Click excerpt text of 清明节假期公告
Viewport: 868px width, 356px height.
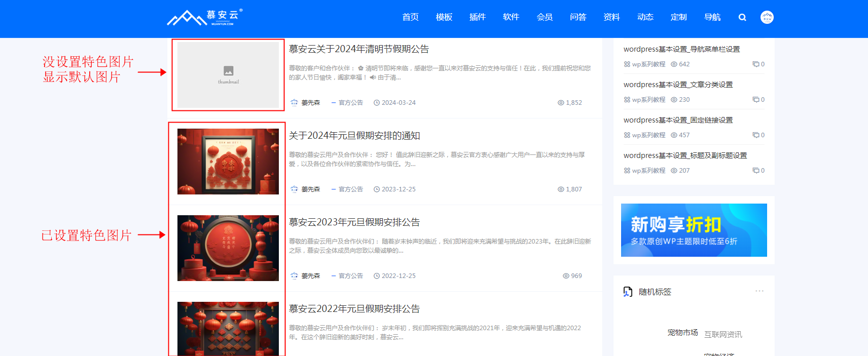click(440, 73)
